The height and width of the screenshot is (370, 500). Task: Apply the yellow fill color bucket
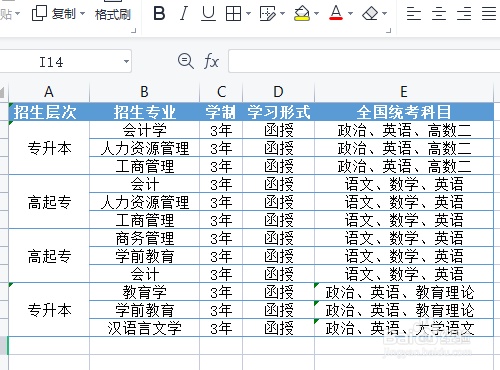point(302,14)
